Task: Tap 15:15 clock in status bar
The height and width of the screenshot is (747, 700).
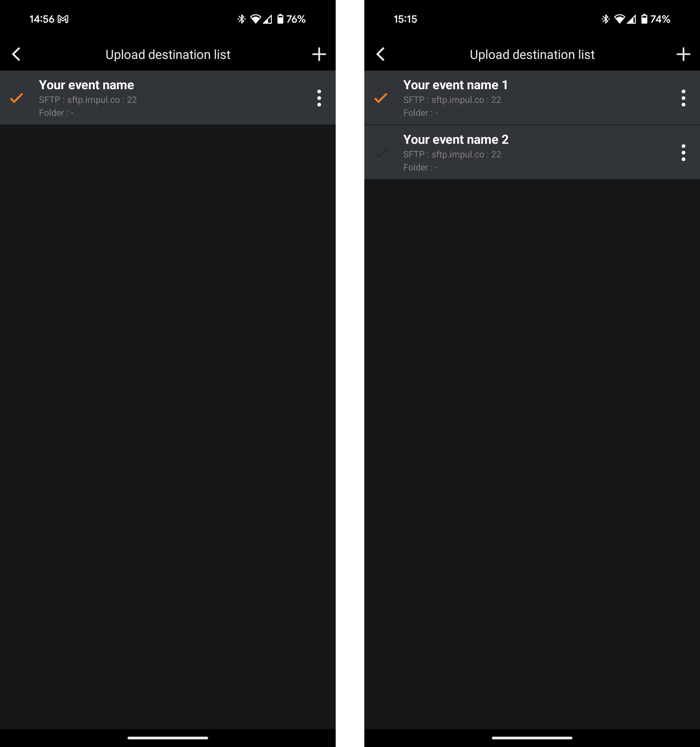Action: (405, 19)
